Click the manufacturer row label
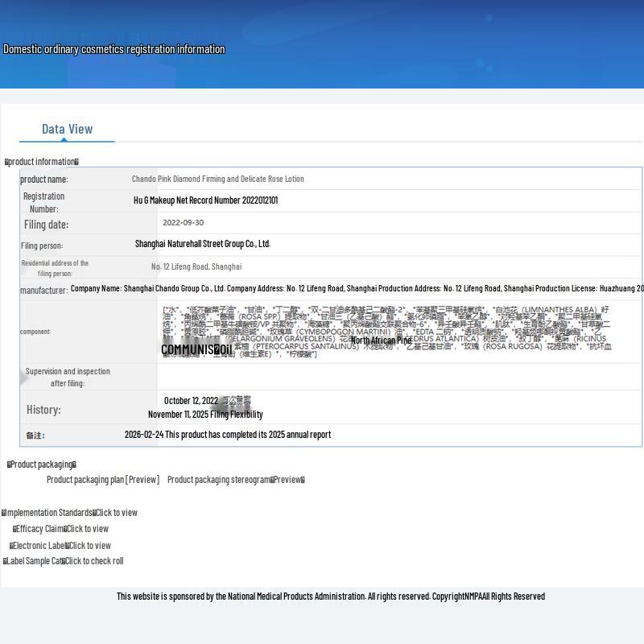This screenshot has height=644, width=644. click(x=44, y=291)
